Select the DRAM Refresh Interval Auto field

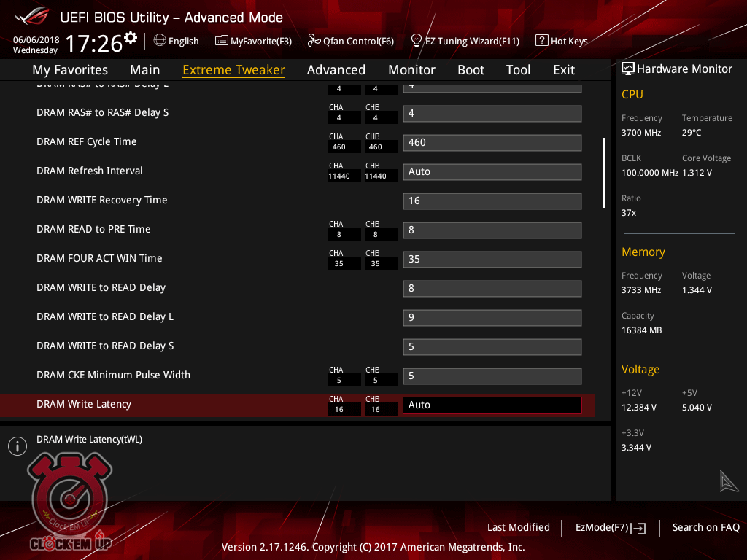[492, 171]
